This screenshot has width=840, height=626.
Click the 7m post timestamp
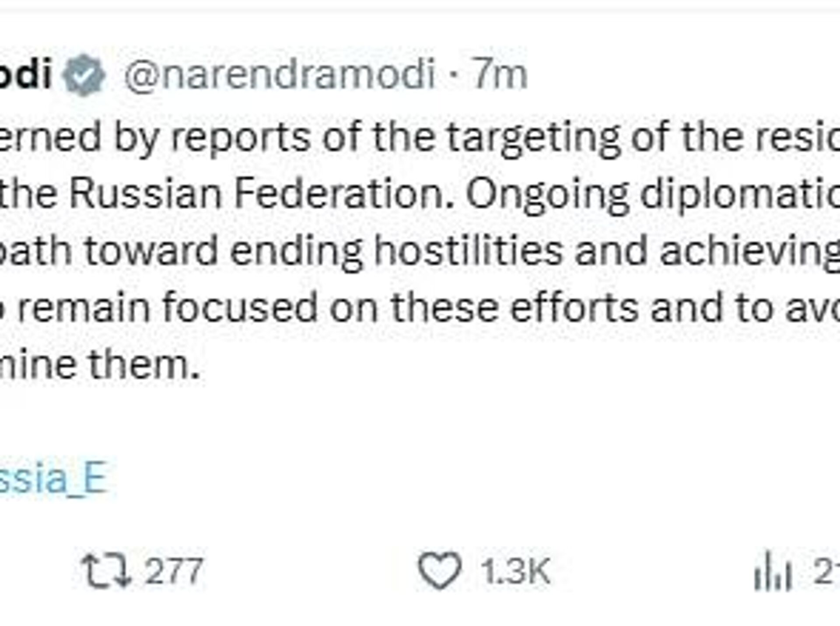[x=500, y=75]
